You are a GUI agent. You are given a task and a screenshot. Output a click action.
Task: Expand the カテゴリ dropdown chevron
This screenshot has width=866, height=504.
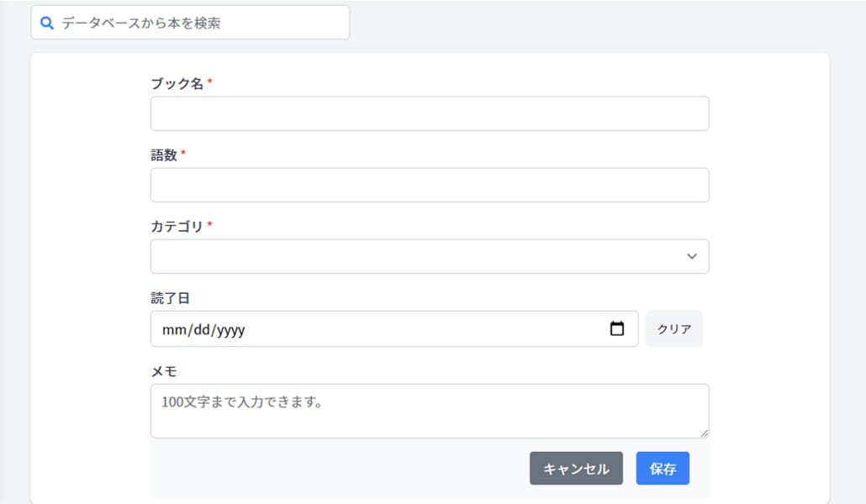(691, 256)
